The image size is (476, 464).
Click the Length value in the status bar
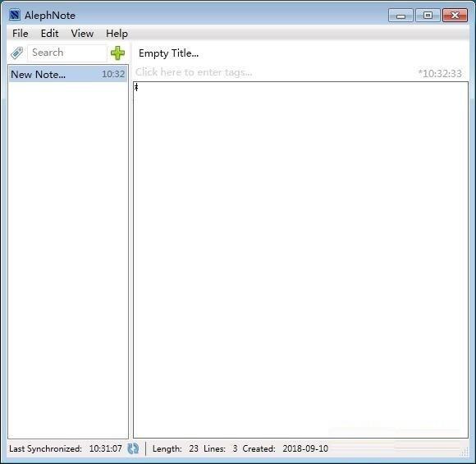[194, 448]
